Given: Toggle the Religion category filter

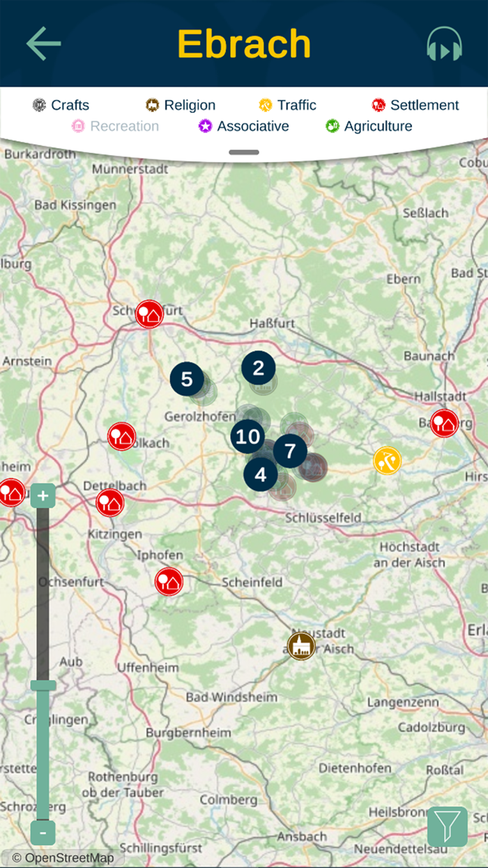Looking at the screenshot, I should pos(181,105).
